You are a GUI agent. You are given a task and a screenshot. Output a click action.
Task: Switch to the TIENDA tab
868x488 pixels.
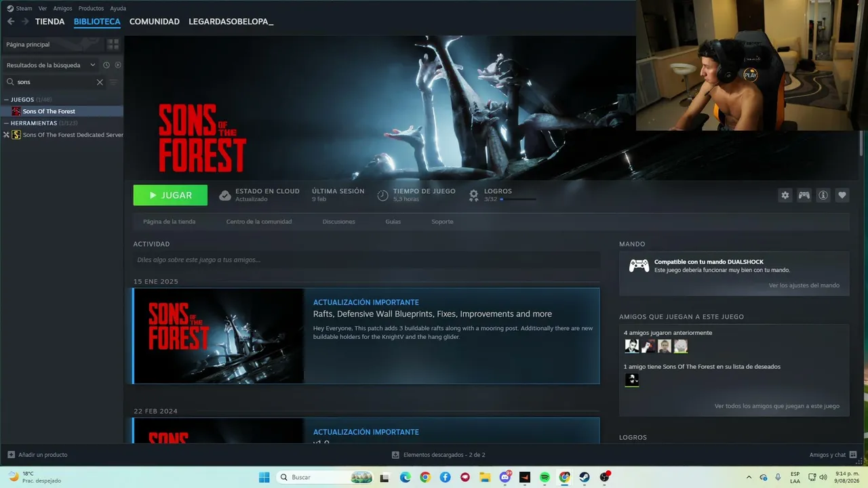coord(50,22)
